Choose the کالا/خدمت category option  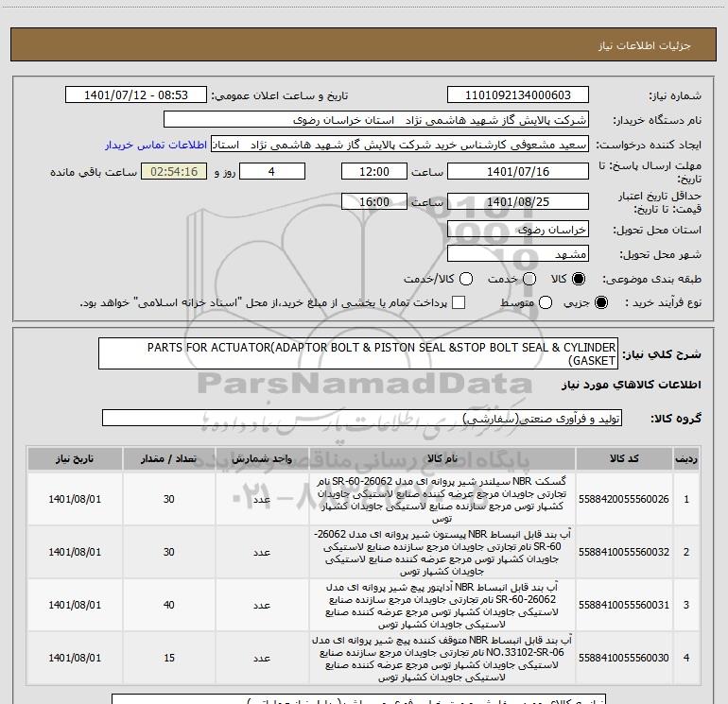coord(466,280)
